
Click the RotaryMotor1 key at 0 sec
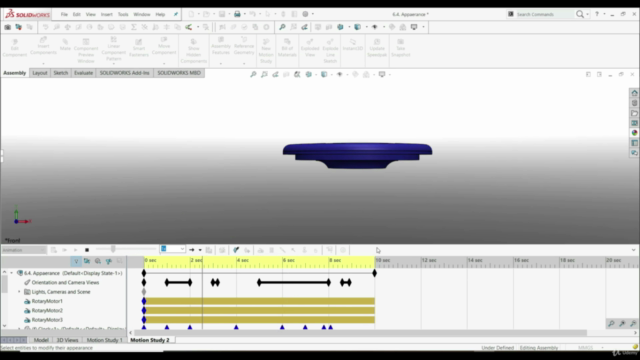pyautogui.click(x=144, y=301)
